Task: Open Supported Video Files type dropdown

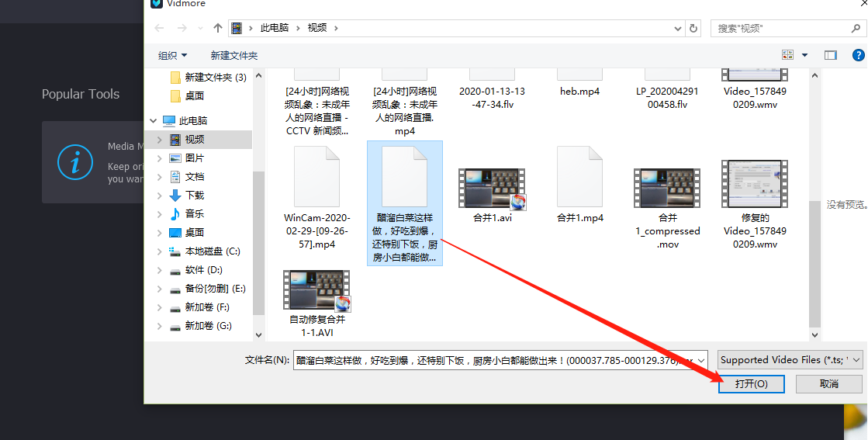Action: coord(790,360)
